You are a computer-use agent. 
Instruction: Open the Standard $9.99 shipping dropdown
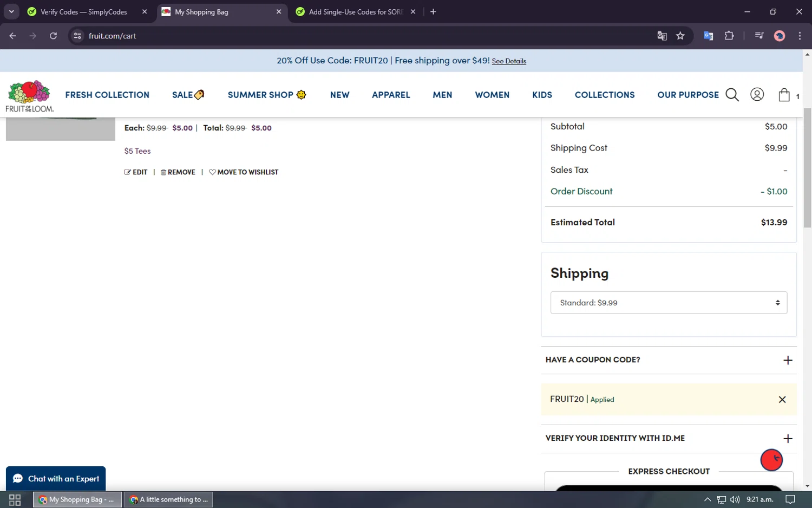coord(669,303)
